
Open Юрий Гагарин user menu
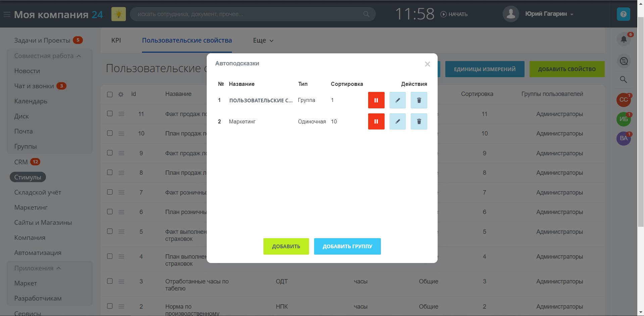point(549,14)
